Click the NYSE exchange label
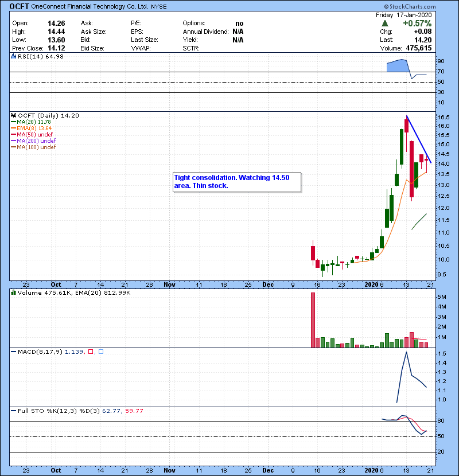 (x=159, y=7)
